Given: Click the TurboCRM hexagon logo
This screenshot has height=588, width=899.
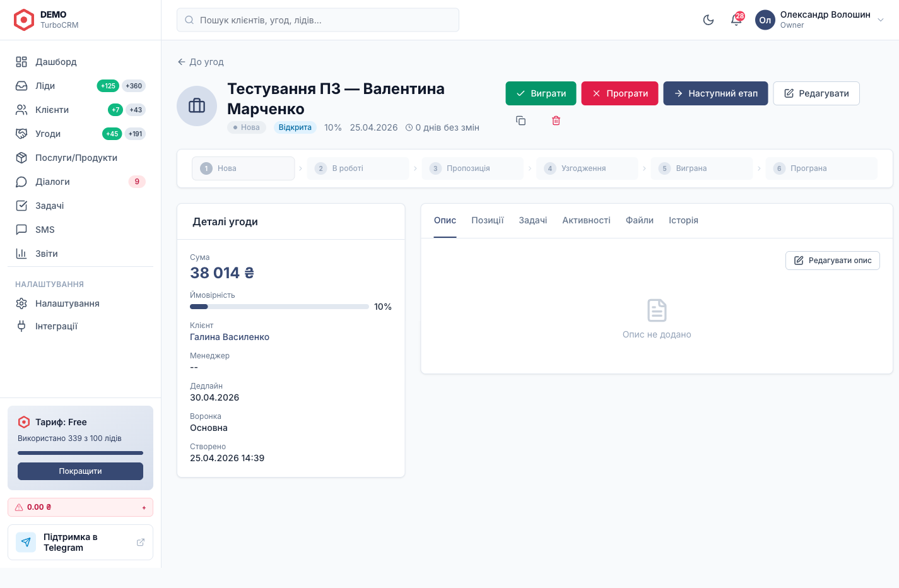Looking at the screenshot, I should (24, 20).
